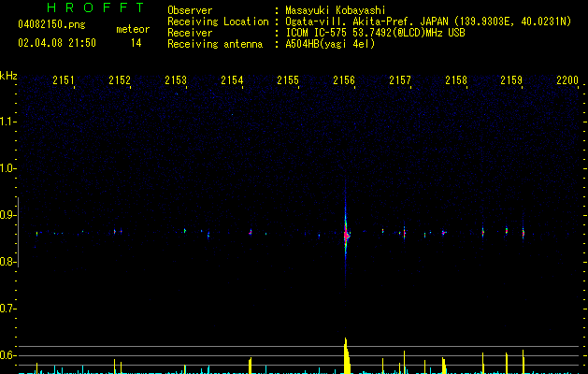Select the file name 04082150.png
The height and width of the screenshot is (374, 588).
click(x=51, y=25)
